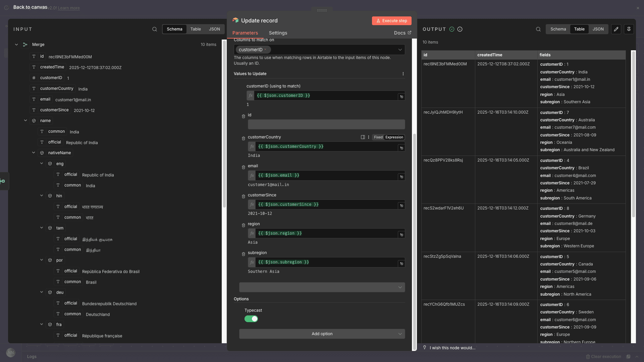Collapse the hin object
The height and width of the screenshot is (362, 644).
coord(42,196)
